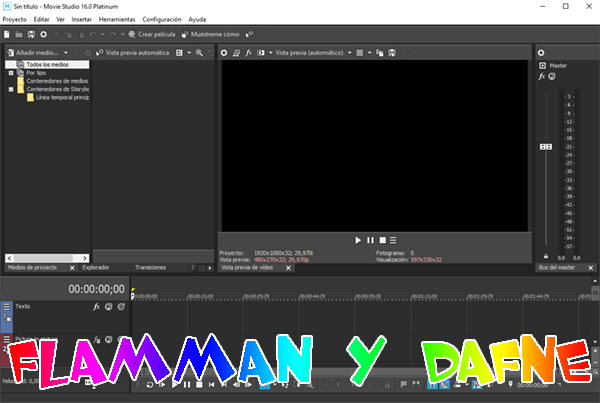Close the Bus del master tab
The image size is (600, 403).
click(590, 268)
